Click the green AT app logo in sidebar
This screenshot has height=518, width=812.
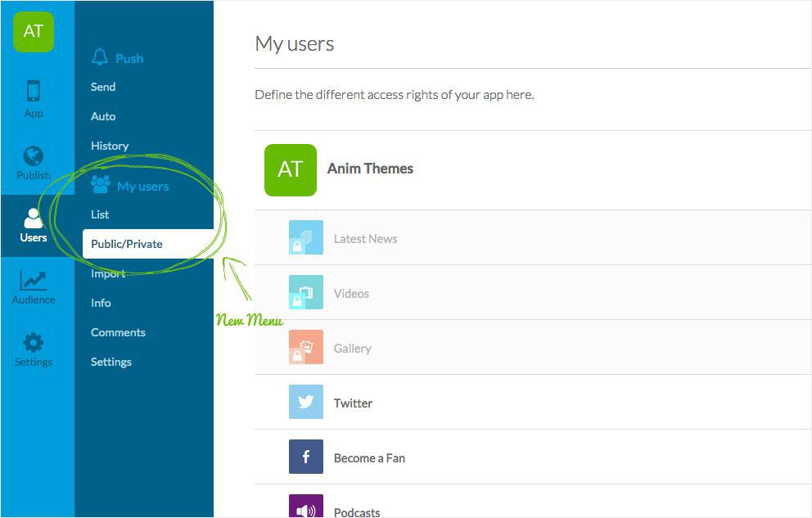pos(34,32)
